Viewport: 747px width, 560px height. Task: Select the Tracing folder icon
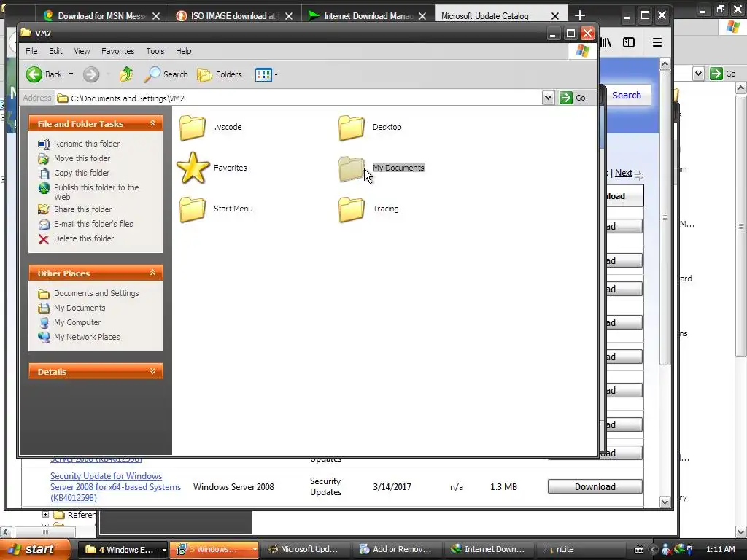(x=352, y=209)
